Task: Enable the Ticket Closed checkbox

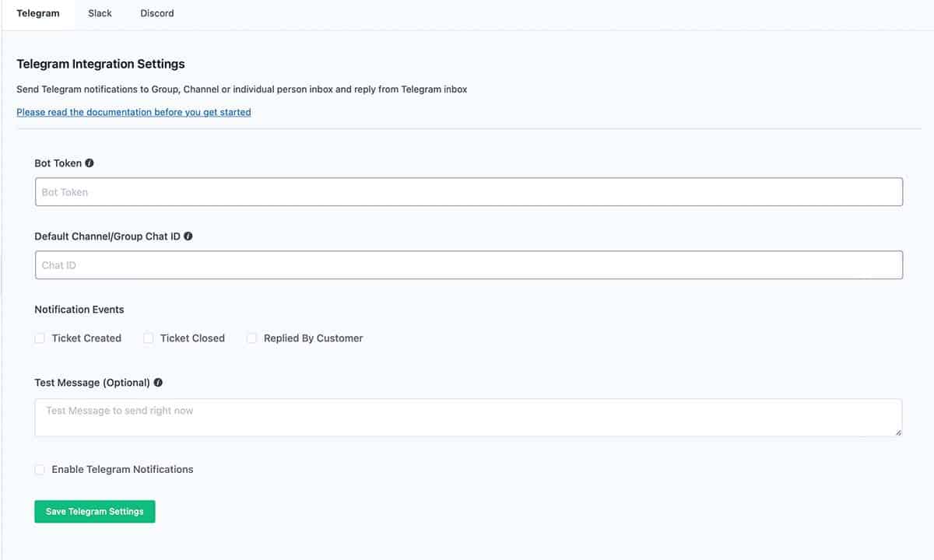Action: [x=148, y=338]
